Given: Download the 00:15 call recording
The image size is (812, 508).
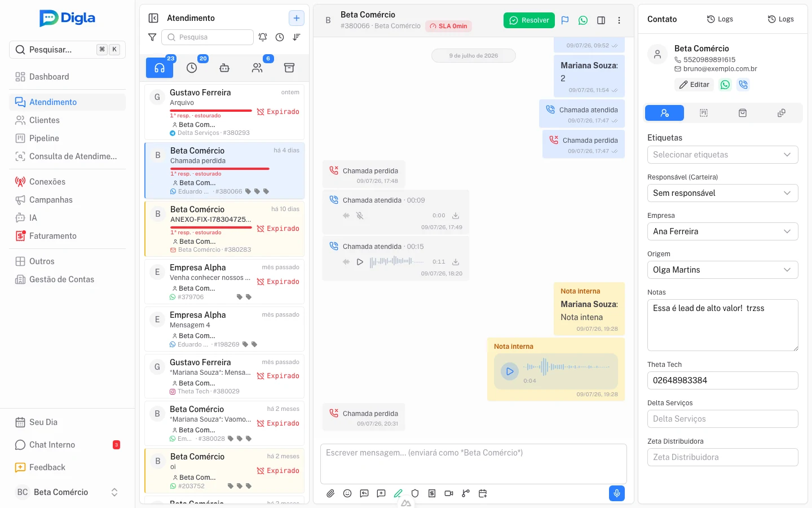Looking at the screenshot, I should [456, 262].
